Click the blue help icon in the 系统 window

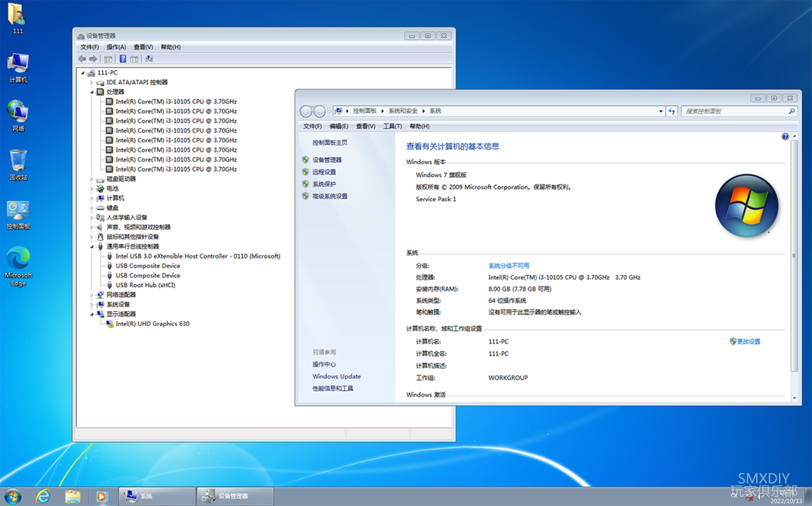tap(785, 137)
